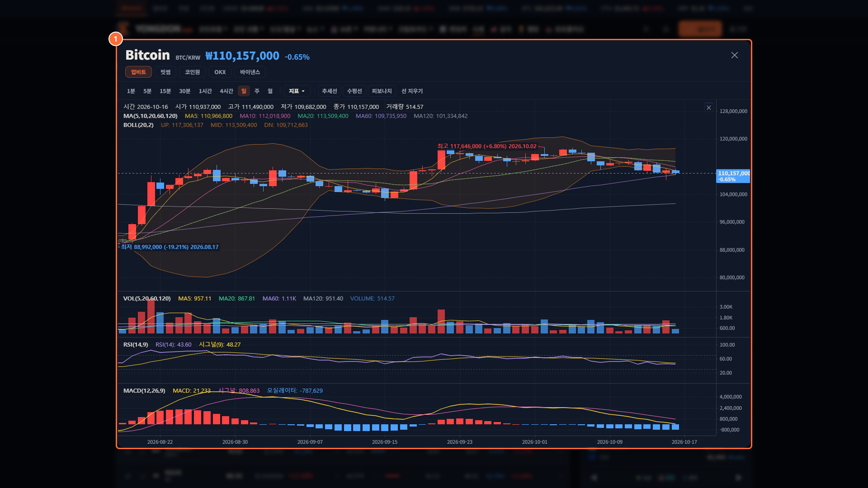Click the VOL(5,20,60,120) indicator label
The image size is (868, 488).
147,299
